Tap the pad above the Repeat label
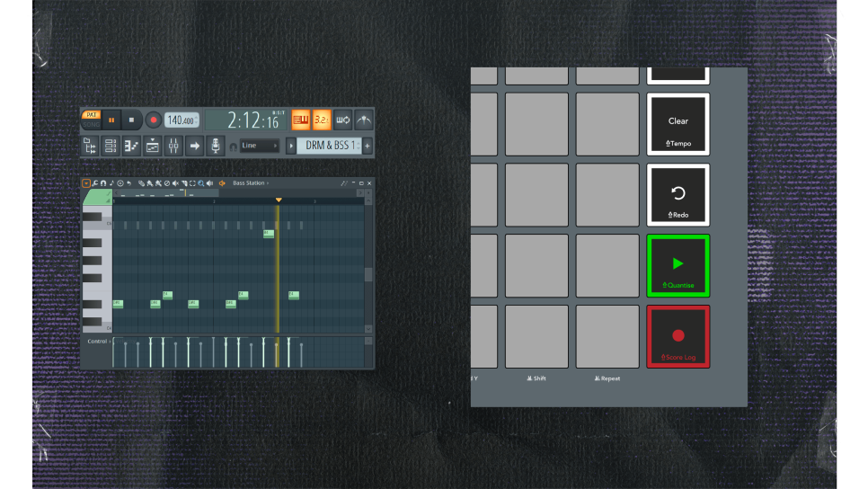868x489 pixels. 607,337
